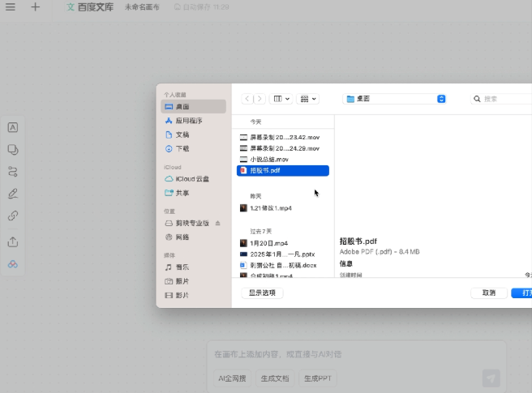Image resolution: width=532 pixels, height=393 pixels.
Task: Open iCloud 云盘 in the sidebar
Action: (x=193, y=179)
